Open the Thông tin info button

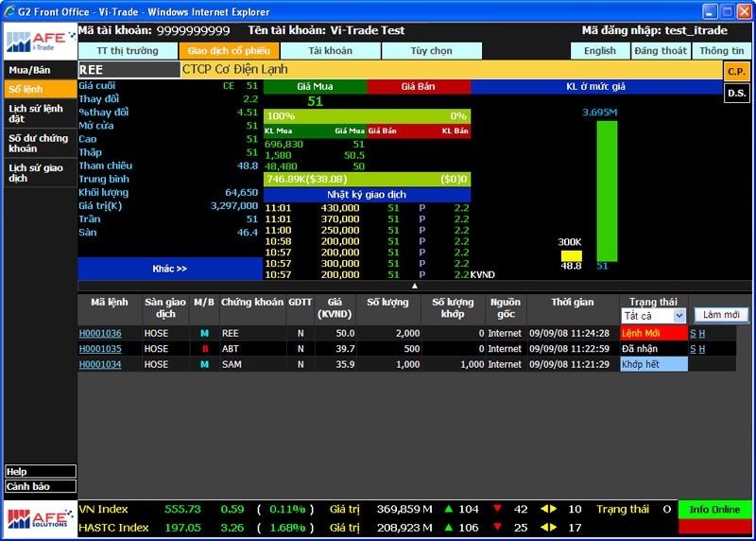pyautogui.click(x=721, y=51)
